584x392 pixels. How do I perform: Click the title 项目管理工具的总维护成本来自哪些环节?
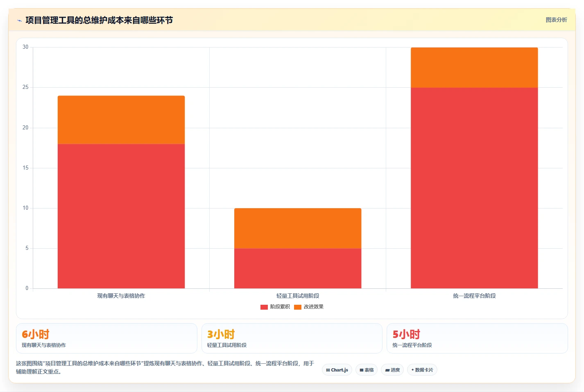99,20
